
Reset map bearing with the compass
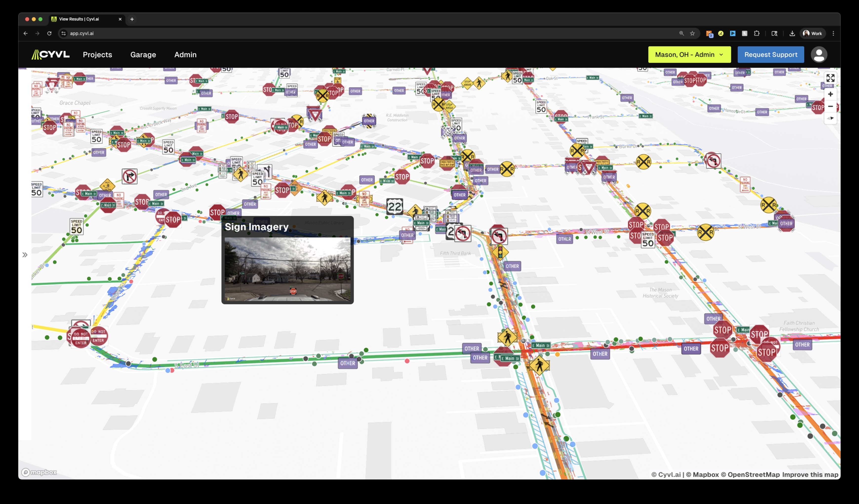(830, 118)
